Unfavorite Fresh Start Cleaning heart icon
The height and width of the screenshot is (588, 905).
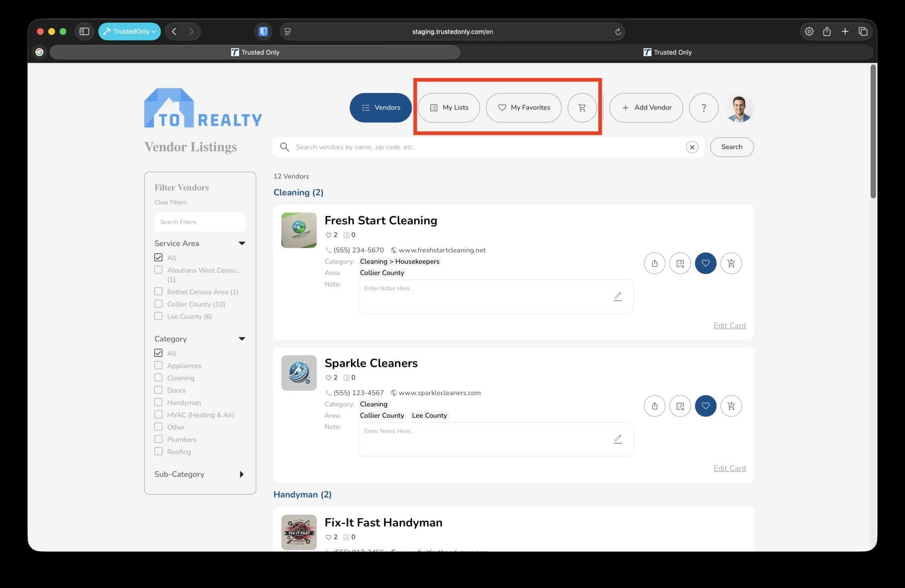(705, 263)
